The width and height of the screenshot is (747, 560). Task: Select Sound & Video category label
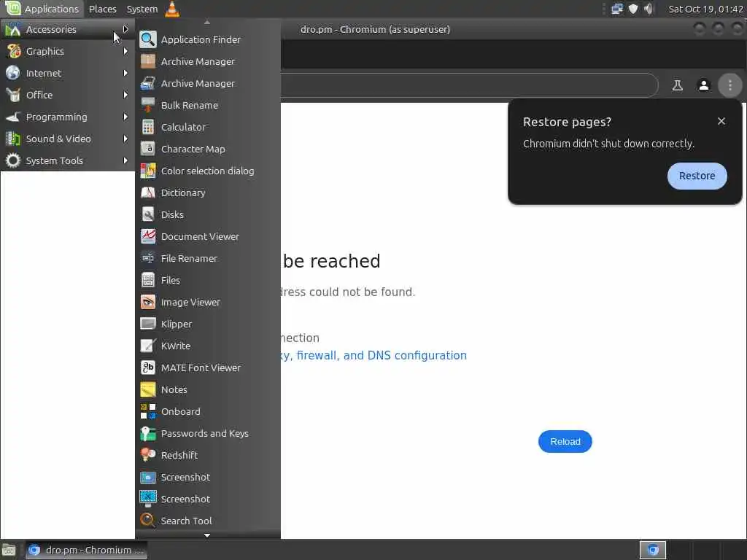[58, 139]
